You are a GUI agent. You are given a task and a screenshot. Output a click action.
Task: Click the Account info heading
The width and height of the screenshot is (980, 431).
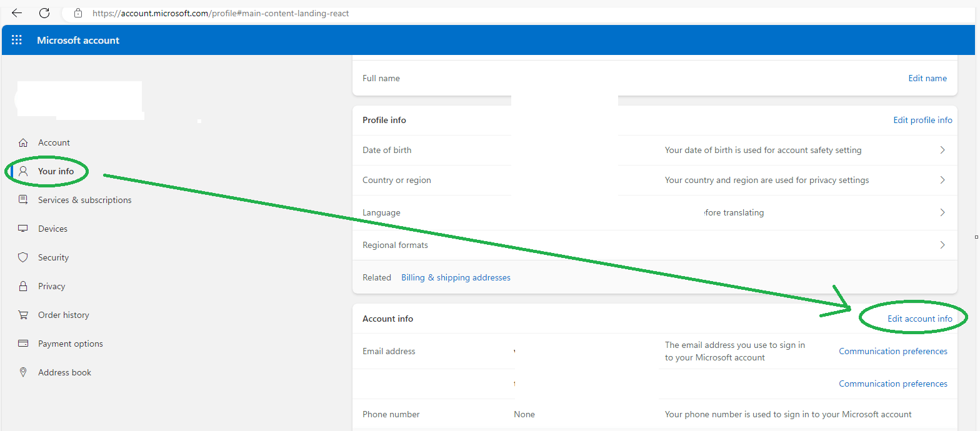point(387,319)
